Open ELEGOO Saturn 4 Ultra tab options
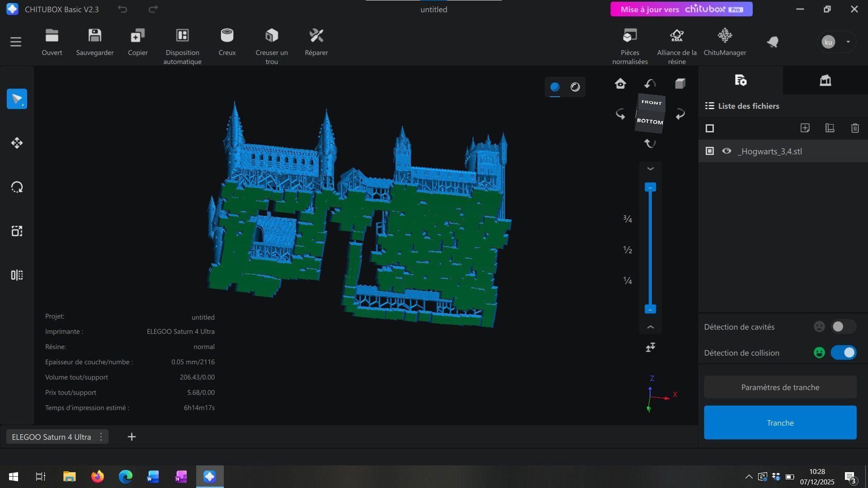The height and width of the screenshot is (488, 868). click(101, 437)
